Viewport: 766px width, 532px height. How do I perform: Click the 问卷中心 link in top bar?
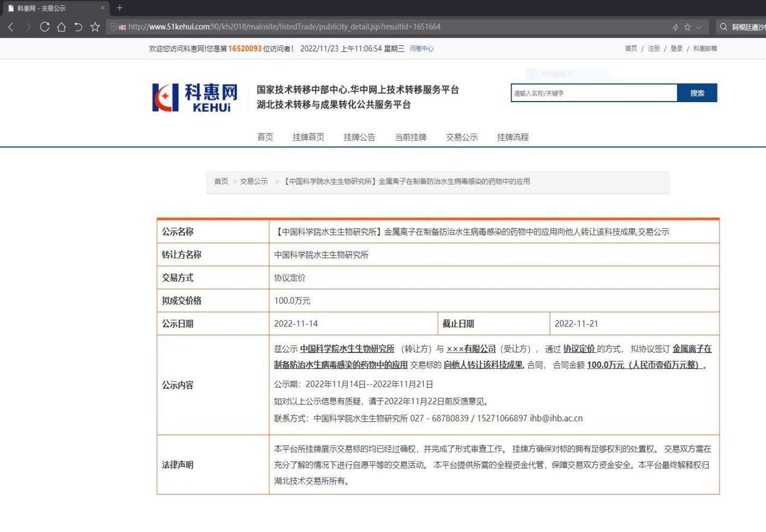(x=421, y=48)
